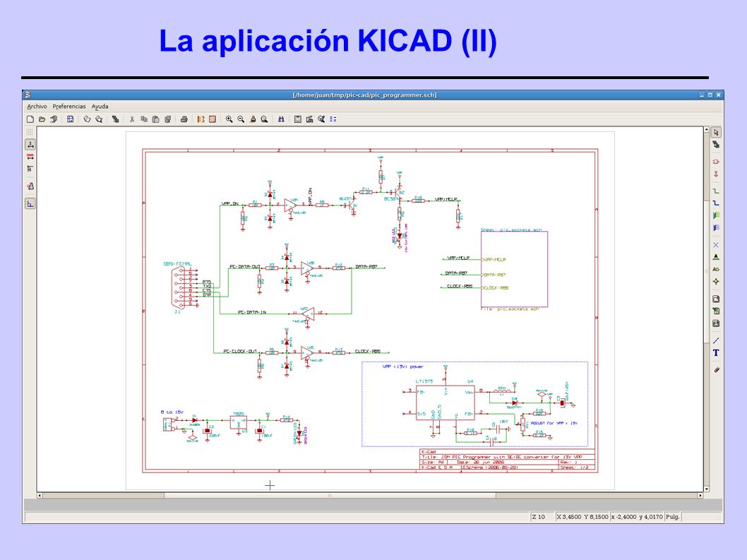Viewport: 747px width, 560px height.
Task: Click the Paste clipboard icon
Action: pos(156,119)
